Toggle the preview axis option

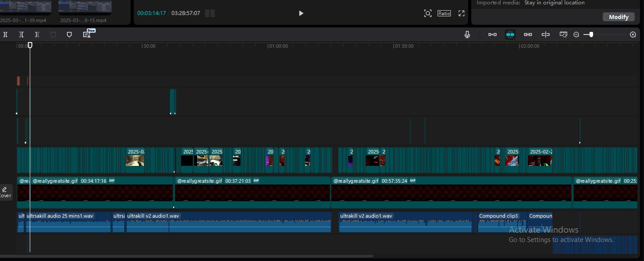(x=546, y=35)
